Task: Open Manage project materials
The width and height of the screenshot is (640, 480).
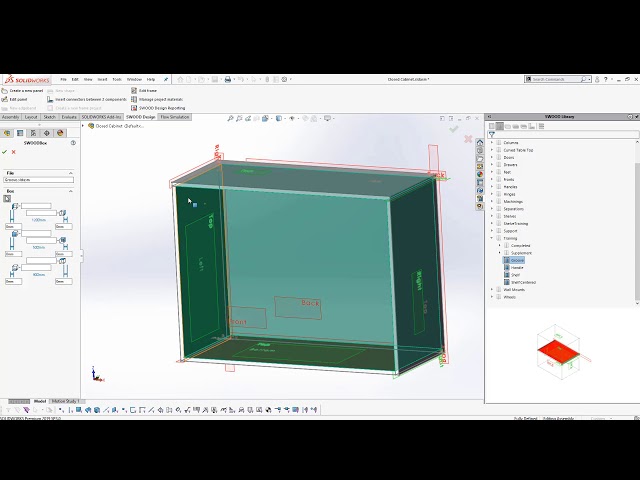Action: coord(157,99)
